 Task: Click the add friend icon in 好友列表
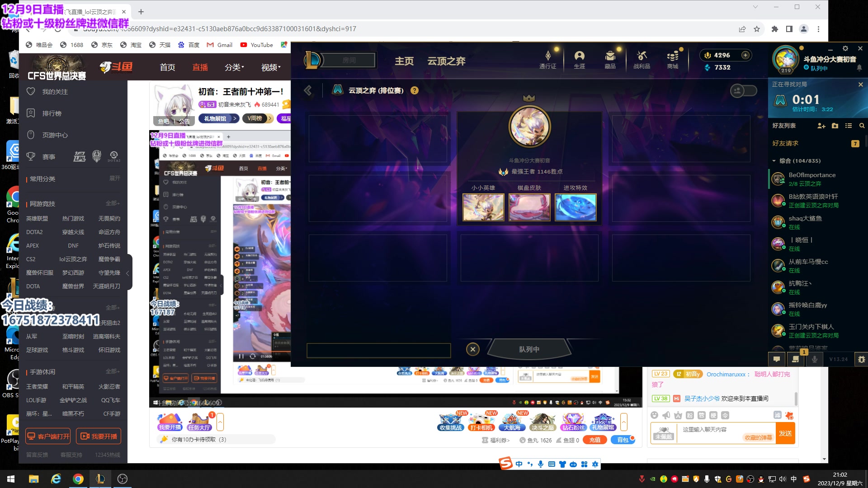[821, 126]
